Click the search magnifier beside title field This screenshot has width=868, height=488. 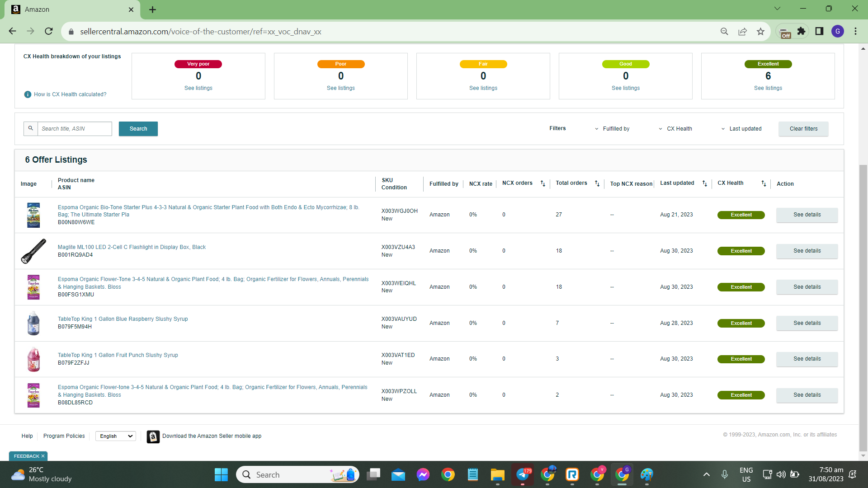(31, 128)
